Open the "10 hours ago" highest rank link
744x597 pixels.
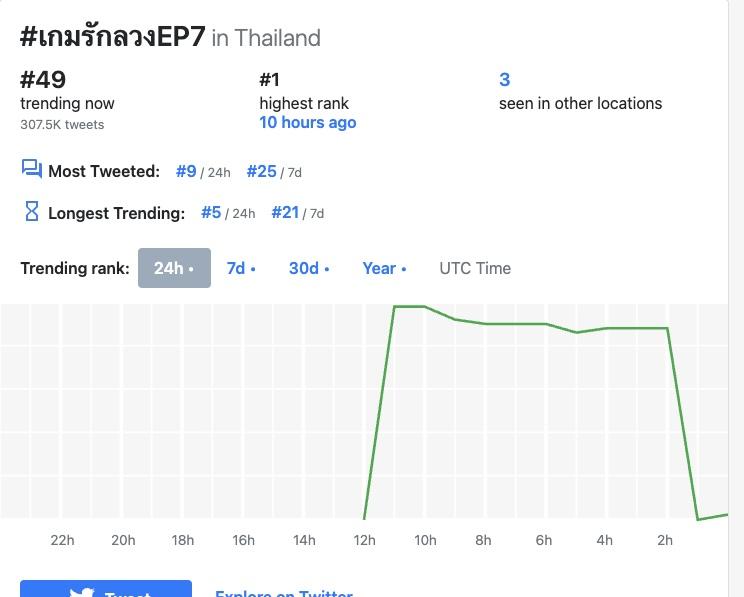coord(307,122)
